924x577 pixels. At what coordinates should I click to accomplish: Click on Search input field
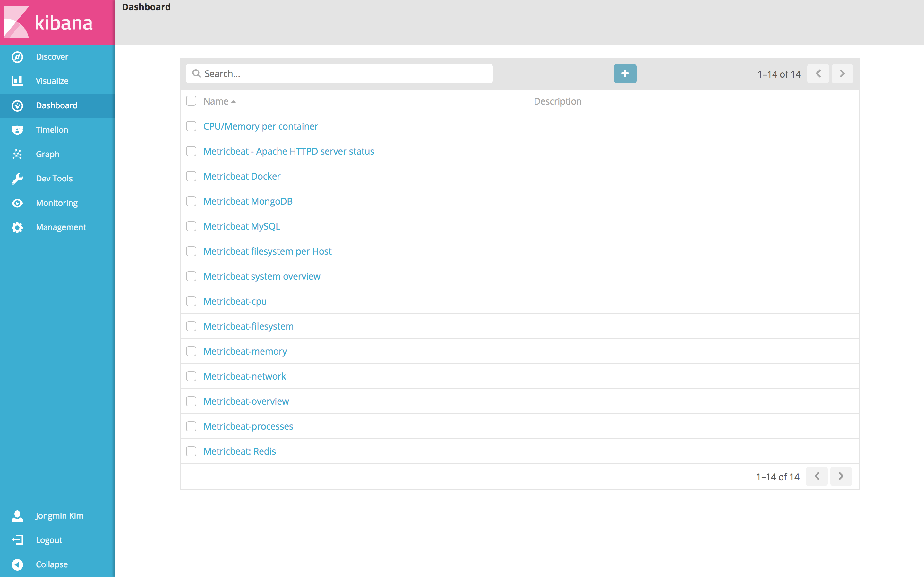point(339,73)
